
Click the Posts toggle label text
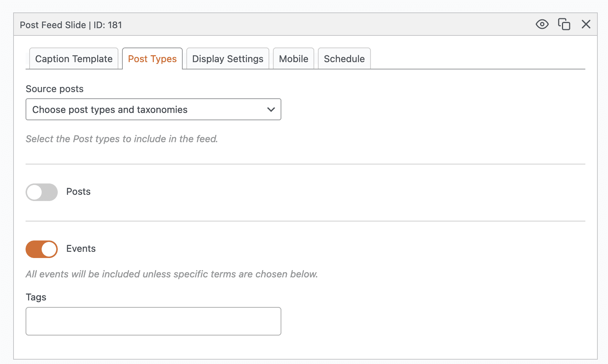tap(78, 192)
